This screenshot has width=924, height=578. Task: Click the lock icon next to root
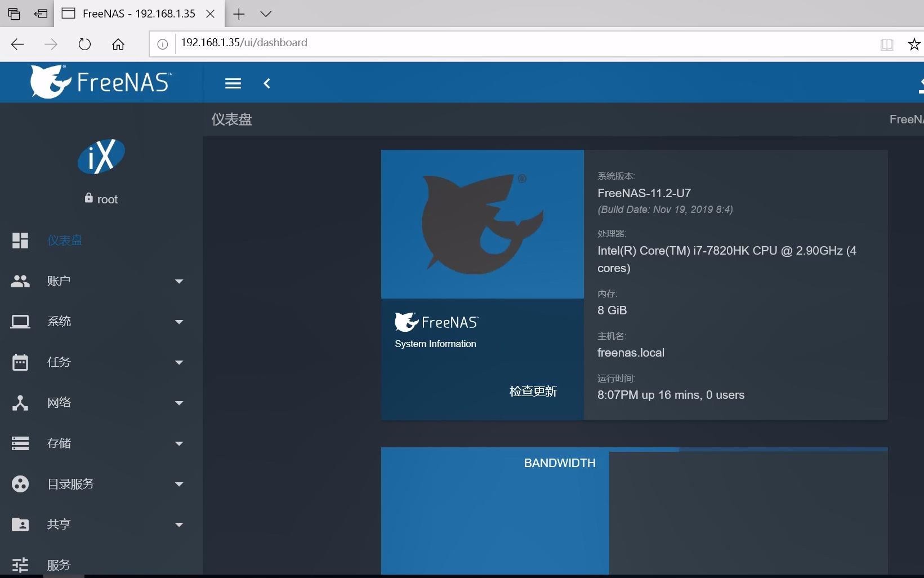[x=89, y=198]
